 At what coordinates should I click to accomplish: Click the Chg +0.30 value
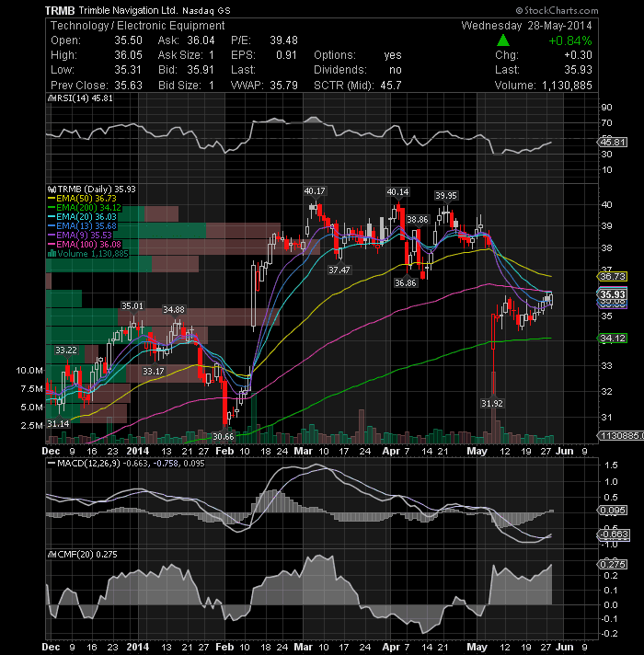(x=578, y=55)
